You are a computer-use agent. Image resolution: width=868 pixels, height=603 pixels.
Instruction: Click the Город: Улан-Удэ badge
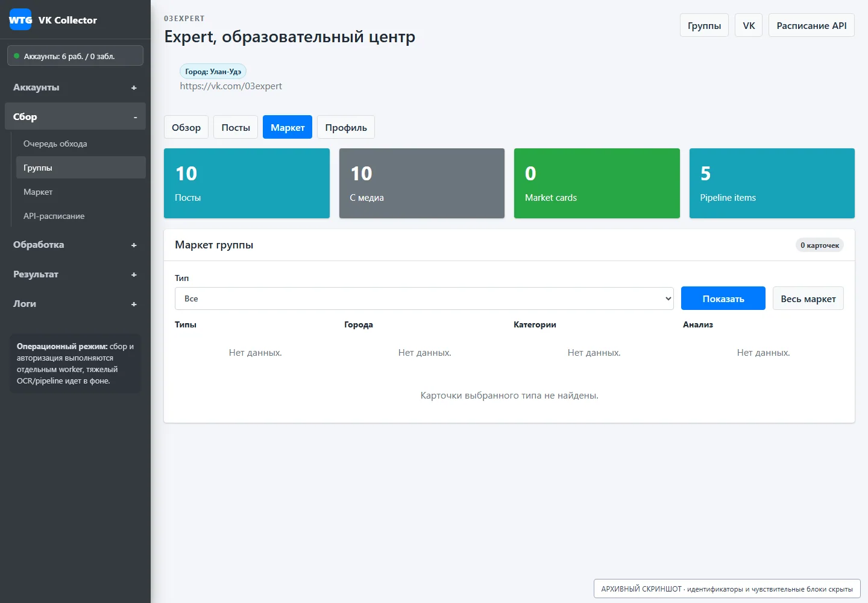213,71
